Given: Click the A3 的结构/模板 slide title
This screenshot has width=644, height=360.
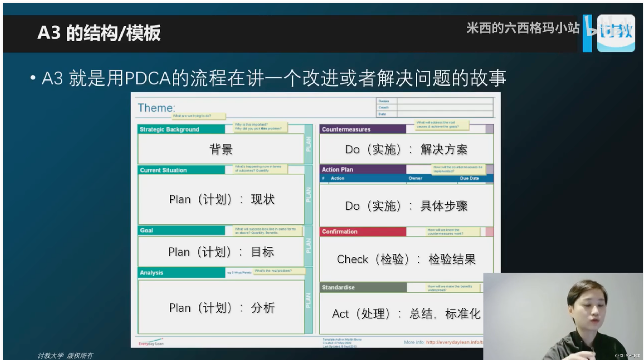Looking at the screenshot, I should (99, 33).
